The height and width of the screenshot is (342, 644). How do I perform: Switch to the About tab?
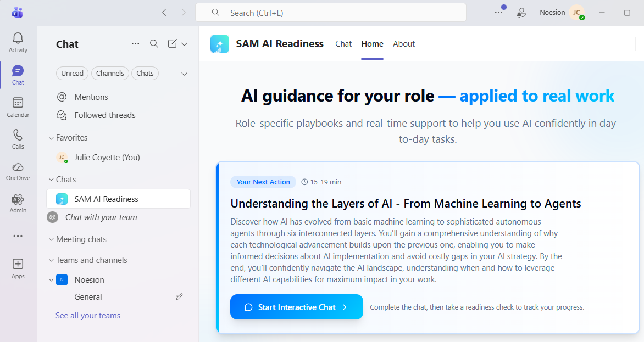point(404,44)
